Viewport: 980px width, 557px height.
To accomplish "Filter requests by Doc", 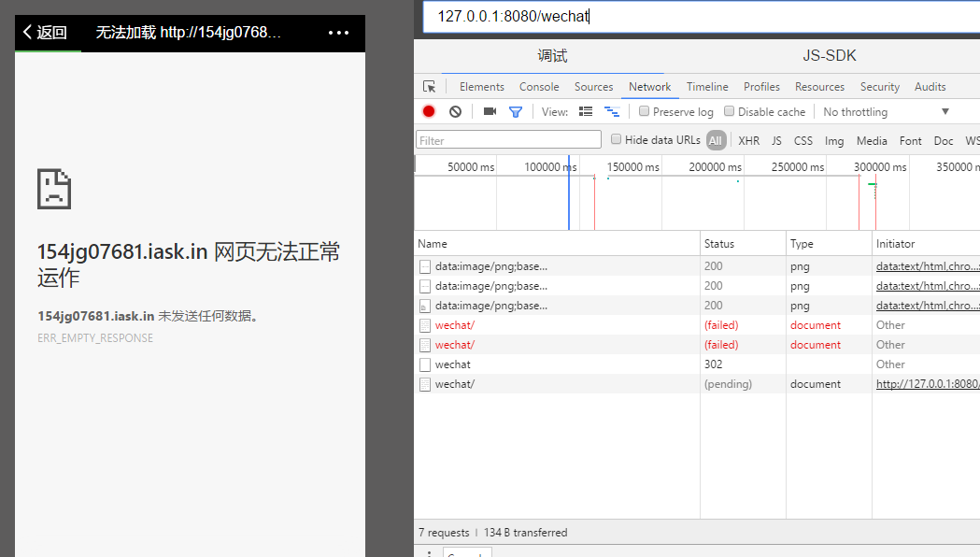I will (x=944, y=141).
